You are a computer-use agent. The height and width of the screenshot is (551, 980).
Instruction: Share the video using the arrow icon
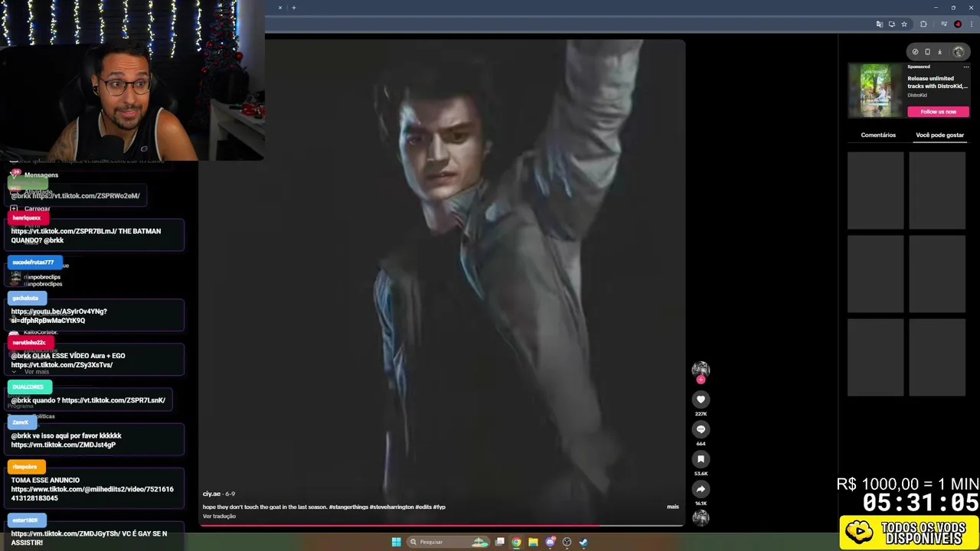[701, 489]
